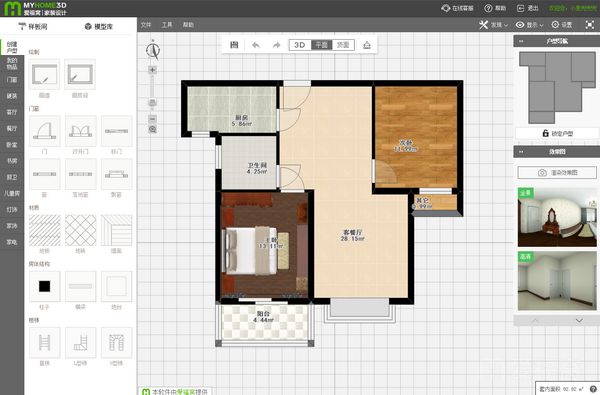The image size is (600, 395).
Task: Open home appliances (家电) sidebar category
Action: click(x=12, y=242)
